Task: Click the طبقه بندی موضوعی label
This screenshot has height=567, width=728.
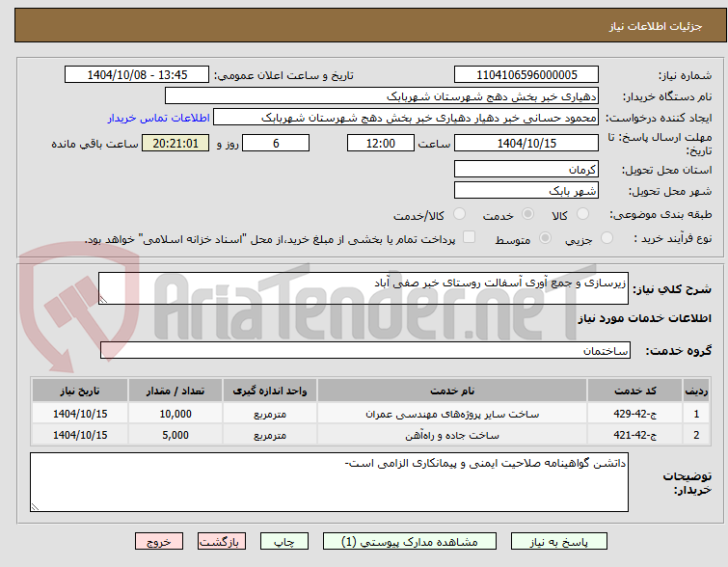Action: [661, 214]
